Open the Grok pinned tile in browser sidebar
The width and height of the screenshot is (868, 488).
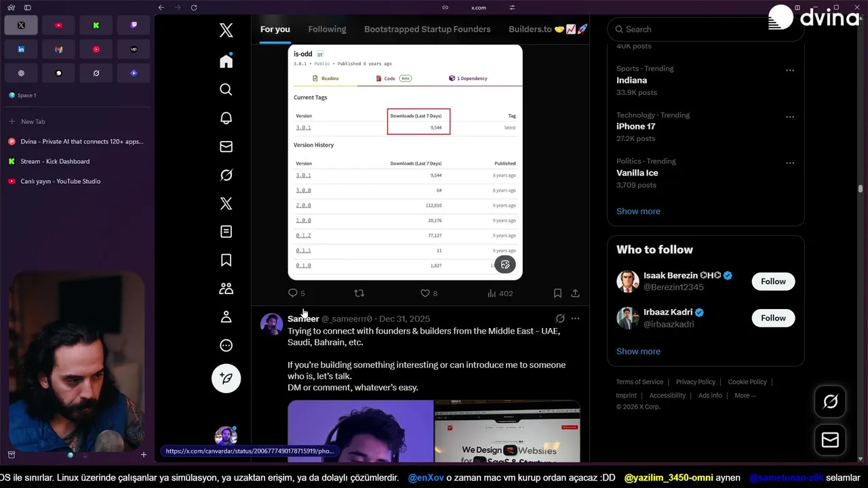point(96,73)
